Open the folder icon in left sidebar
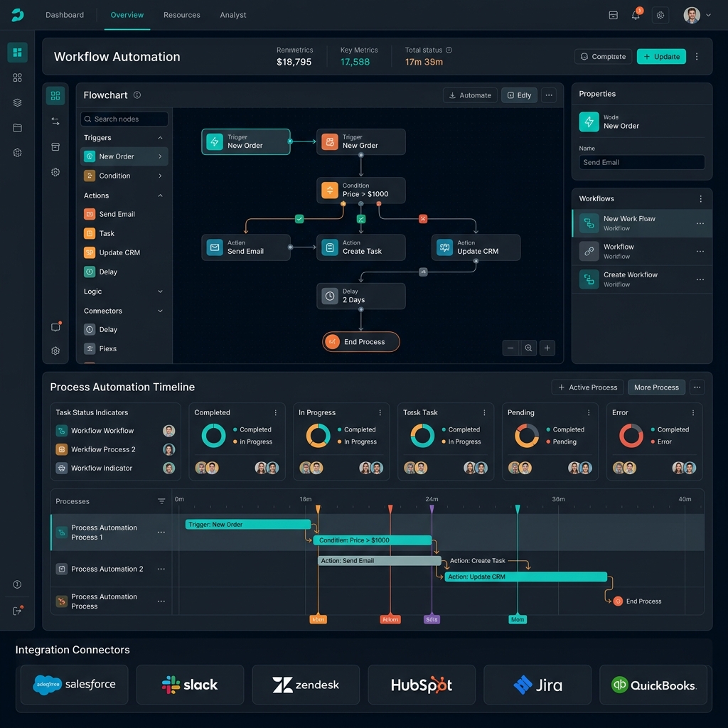This screenshot has height=728, width=728. [x=17, y=128]
